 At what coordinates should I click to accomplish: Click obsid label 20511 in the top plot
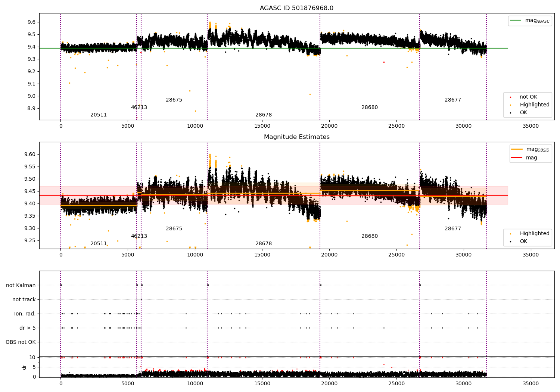(99, 115)
